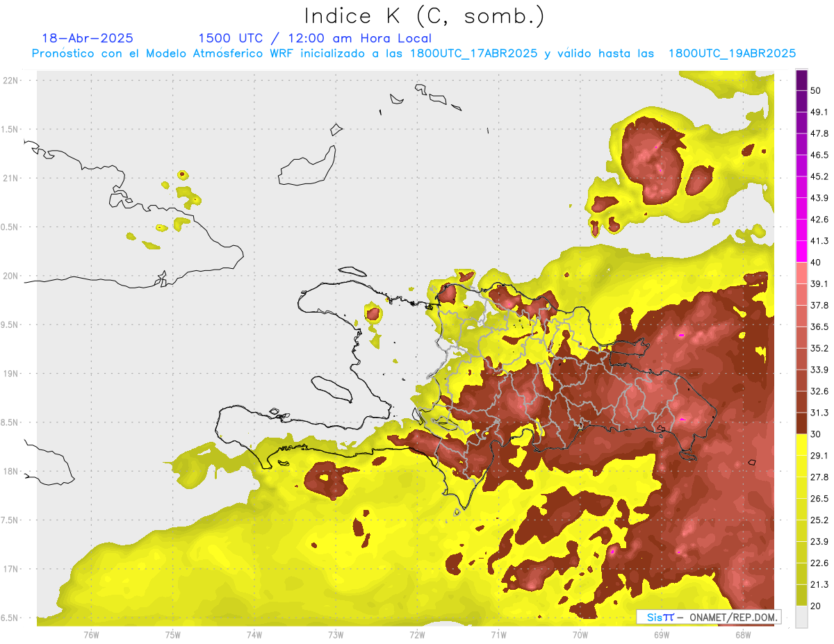Click the "74W" longitude label

click(x=254, y=634)
